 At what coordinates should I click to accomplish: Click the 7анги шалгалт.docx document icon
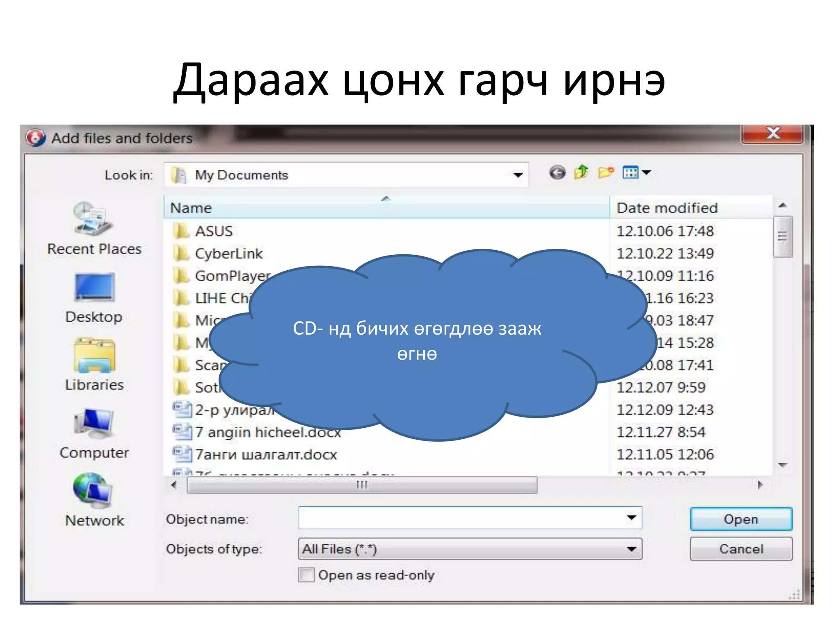(x=182, y=454)
